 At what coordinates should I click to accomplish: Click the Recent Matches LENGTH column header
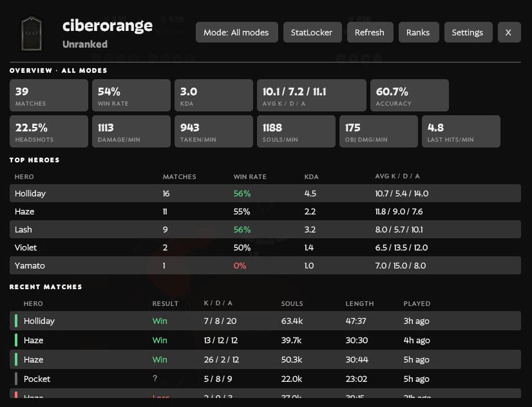(359, 303)
